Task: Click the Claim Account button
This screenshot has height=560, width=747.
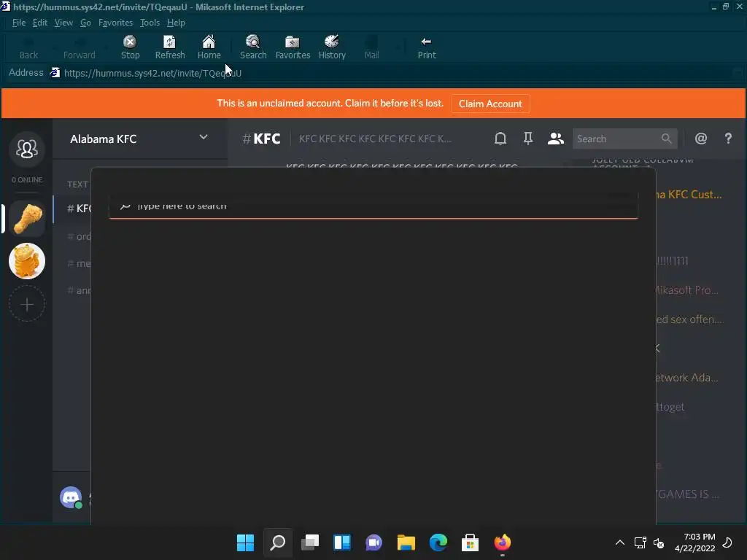Action: [x=490, y=104]
